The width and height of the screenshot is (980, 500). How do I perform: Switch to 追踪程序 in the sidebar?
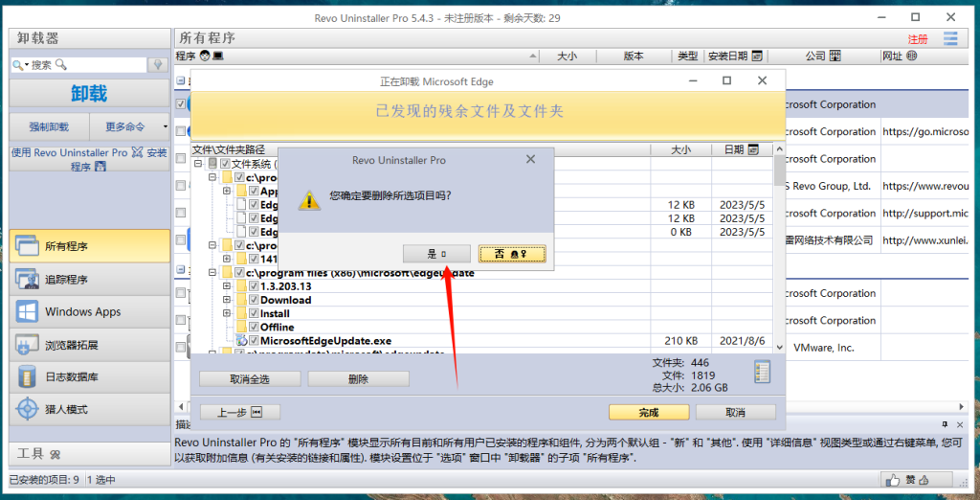(x=89, y=279)
